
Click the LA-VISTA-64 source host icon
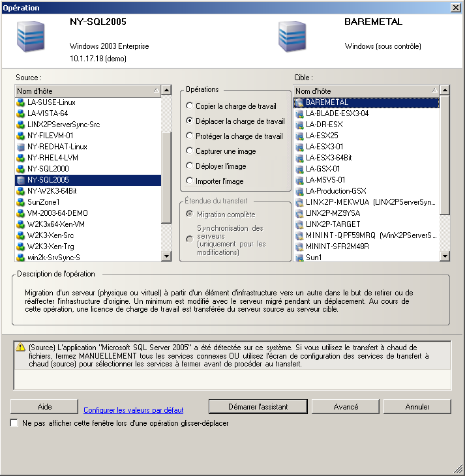(x=20, y=113)
